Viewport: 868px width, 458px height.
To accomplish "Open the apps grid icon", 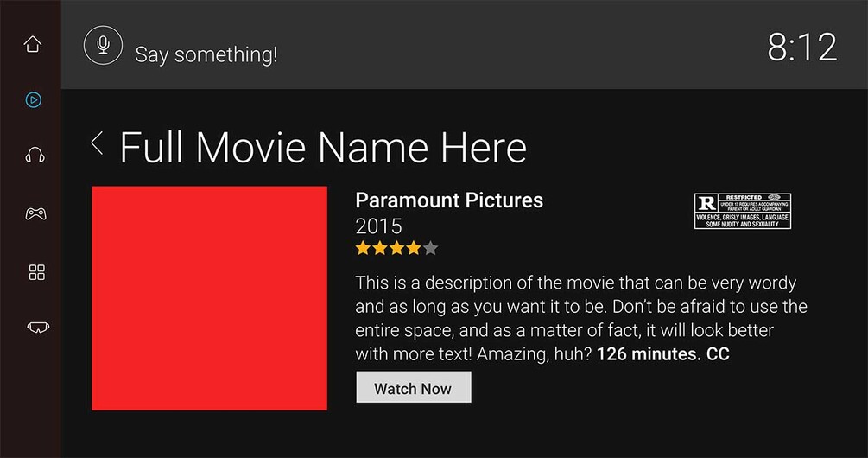I will (36, 273).
